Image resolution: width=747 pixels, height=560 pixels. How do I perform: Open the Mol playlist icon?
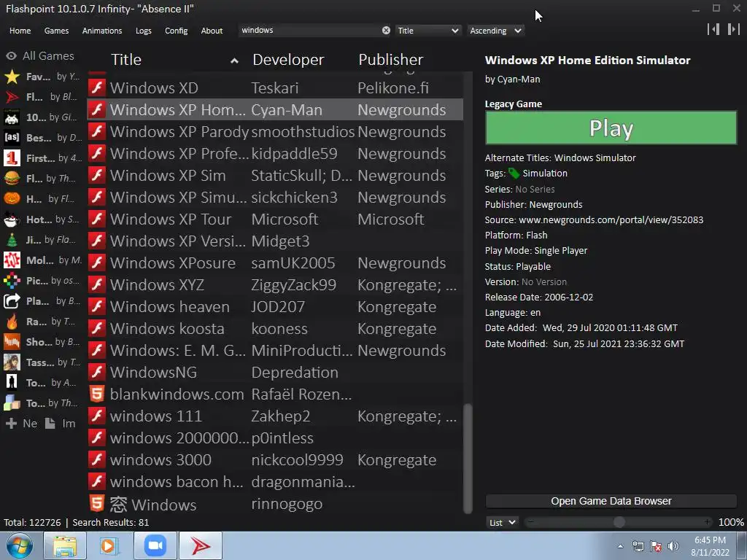coord(12,260)
